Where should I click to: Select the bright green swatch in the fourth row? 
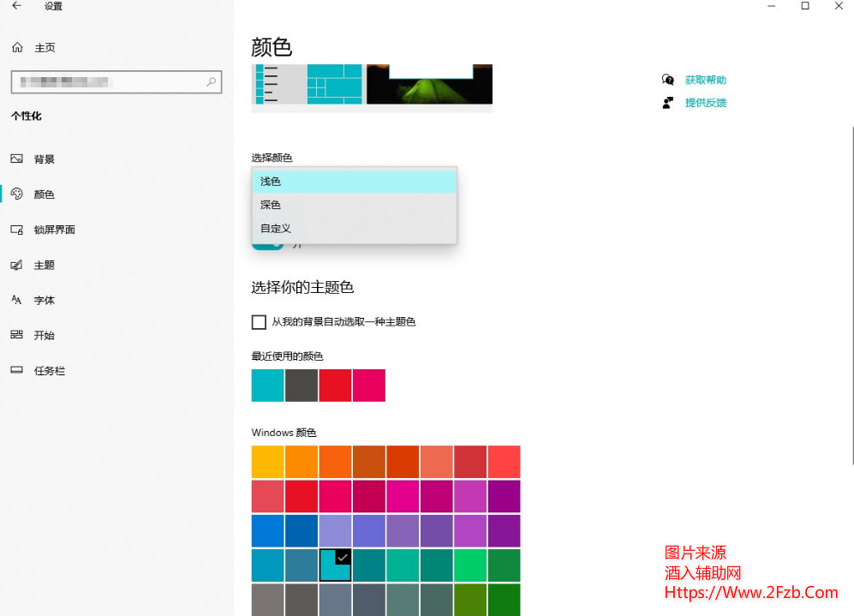470,565
